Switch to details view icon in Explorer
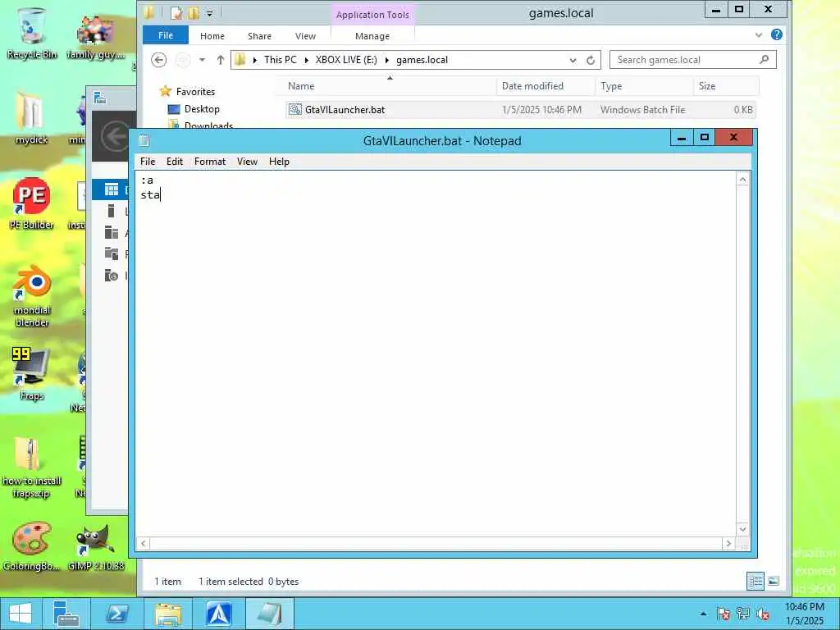Screen dimensions: 840x630 click(x=756, y=582)
